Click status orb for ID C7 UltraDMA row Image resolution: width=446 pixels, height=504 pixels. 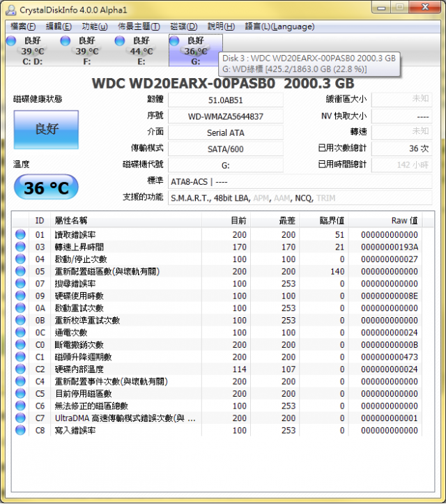pyautogui.click(x=20, y=418)
